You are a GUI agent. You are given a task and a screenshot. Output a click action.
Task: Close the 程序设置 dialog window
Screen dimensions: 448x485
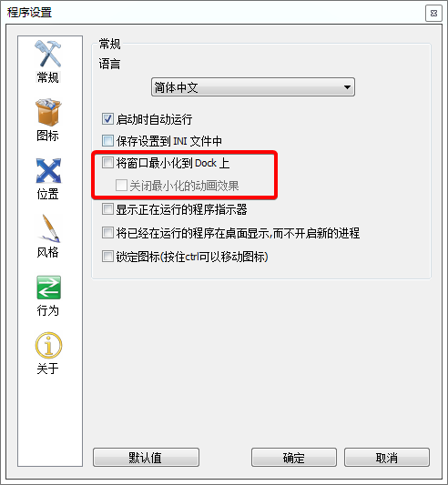[x=433, y=14]
